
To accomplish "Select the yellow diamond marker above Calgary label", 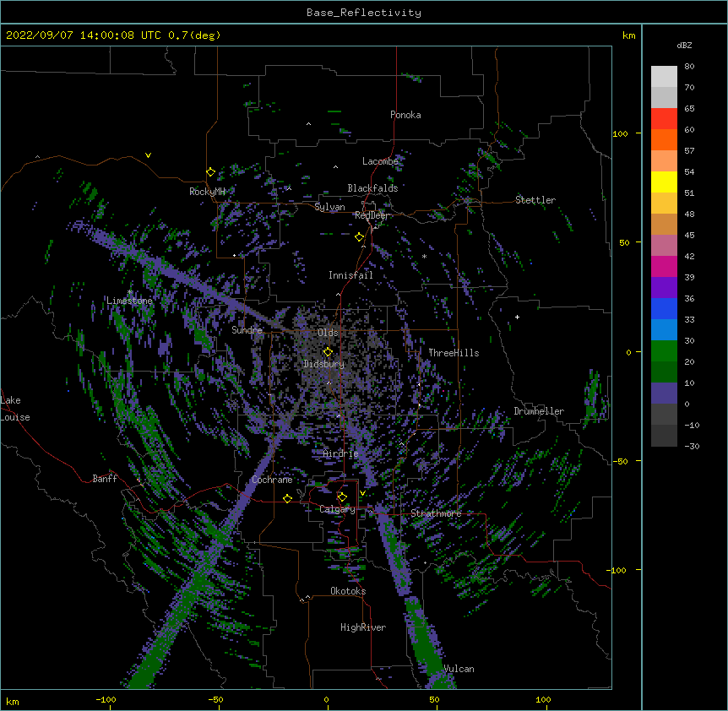I will (x=342, y=497).
